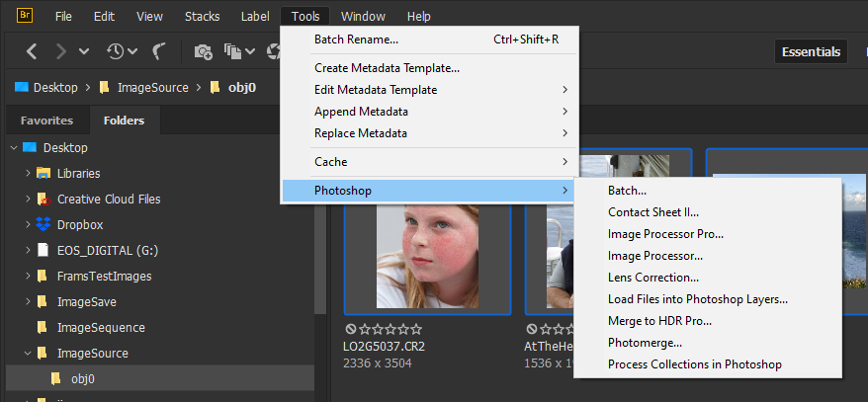
Task: Expand the Libraries tree node
Action: tap(28, 173)
